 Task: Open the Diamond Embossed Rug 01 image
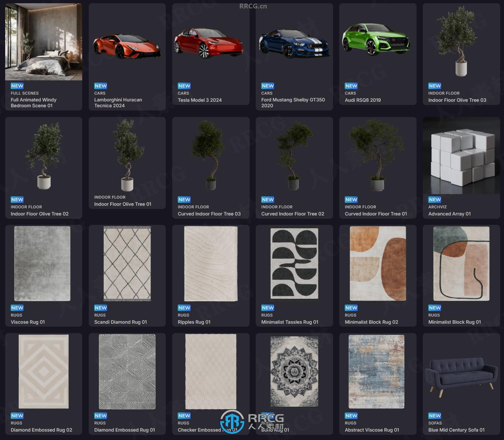coord(127,372)
